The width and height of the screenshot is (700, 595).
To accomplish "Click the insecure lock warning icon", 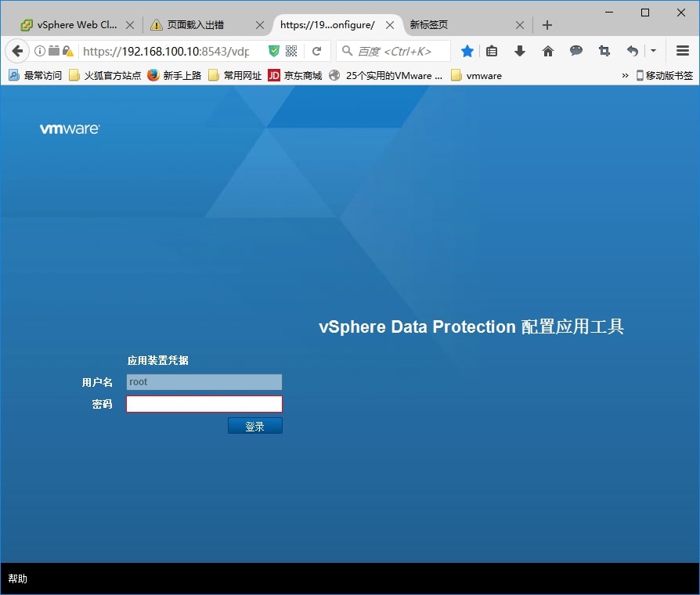I will click(68, 52).
